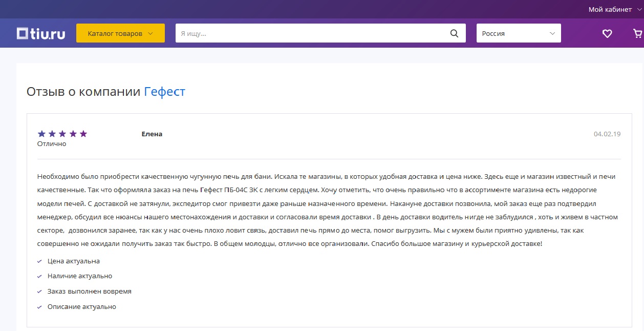Open the shopping cart icon

point(638,33)
